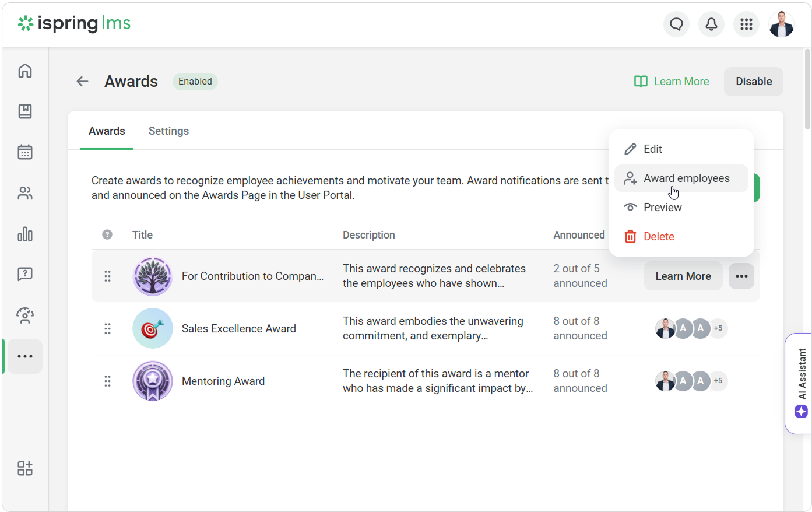The height and width of the screenshot is (512, 812).
Task: Open three-dot menu for first award
Action: point(741,276)
